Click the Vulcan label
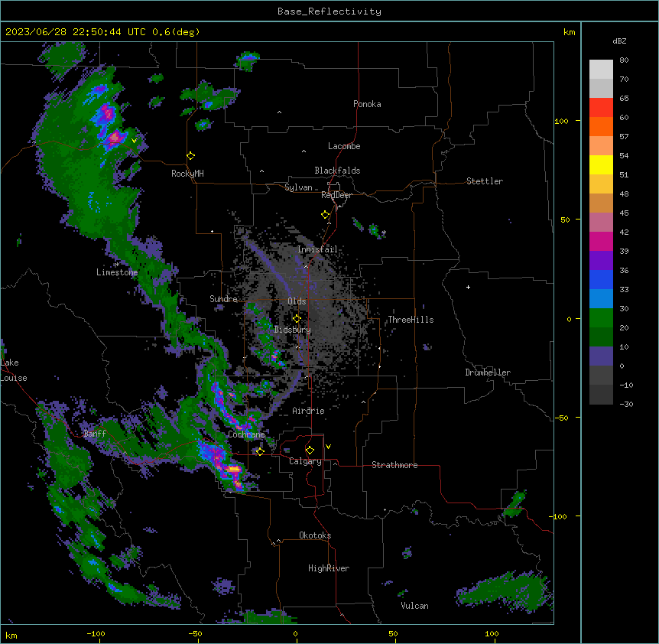This screenshot has height=644, width=659. click(415, 606)
